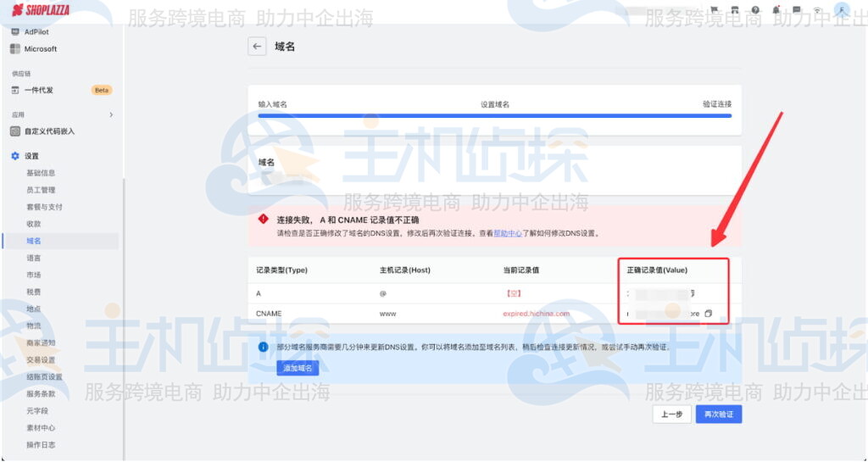
Task: Click the 正确记录值(Value) column header
Action: click(657, 270)
